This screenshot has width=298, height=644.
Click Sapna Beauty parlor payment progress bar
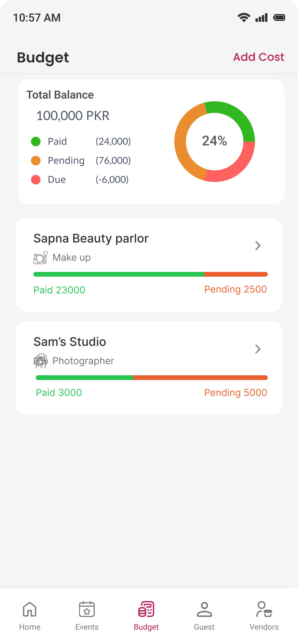pyautogui.click(x=150, y=274)
